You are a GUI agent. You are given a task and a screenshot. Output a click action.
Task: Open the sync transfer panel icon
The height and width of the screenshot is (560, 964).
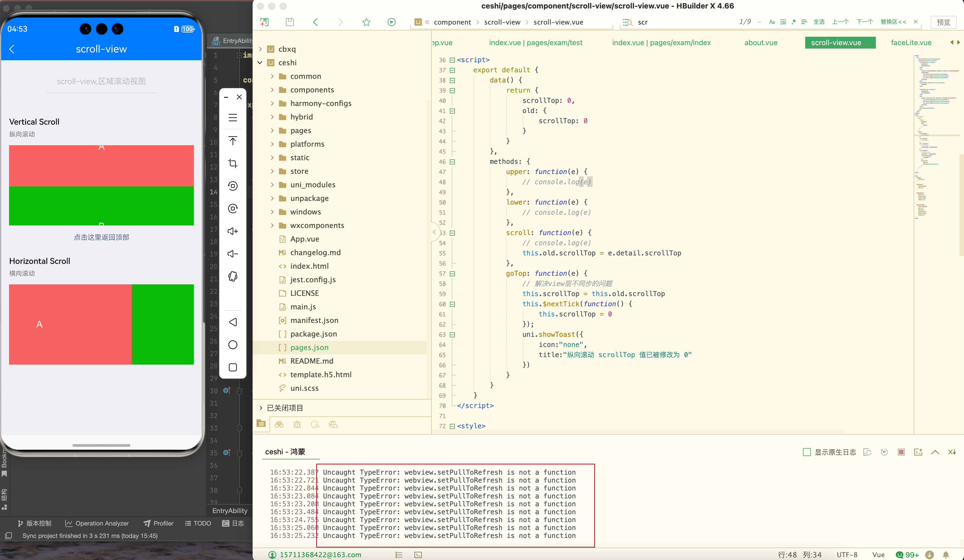point(315,425)
